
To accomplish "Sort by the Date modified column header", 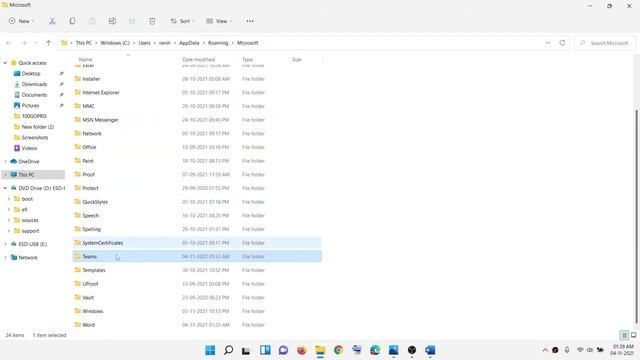I will pos(198,60).
